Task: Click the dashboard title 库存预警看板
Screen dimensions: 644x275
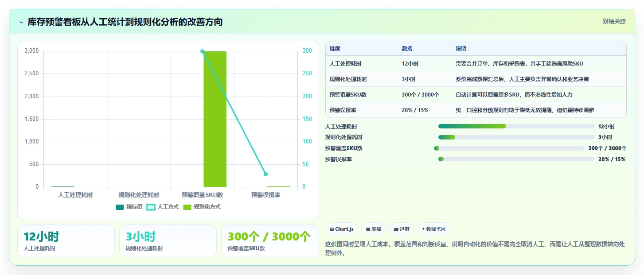Action: pos(125,22)
